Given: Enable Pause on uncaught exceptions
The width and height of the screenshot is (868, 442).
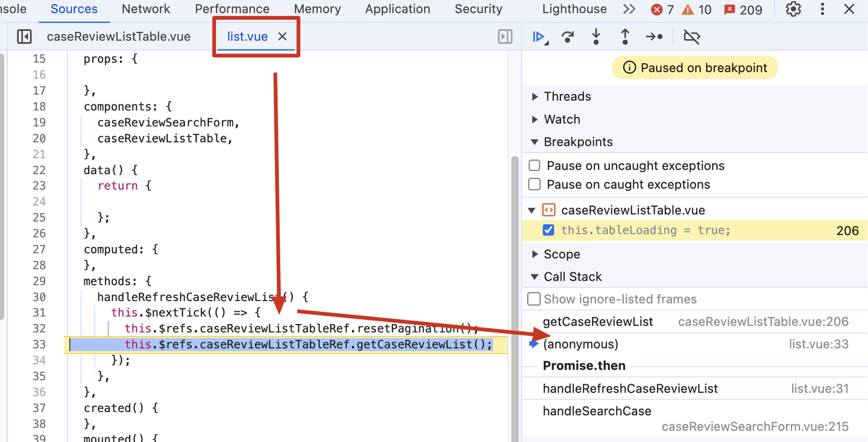Looking at the screenshot, I should click(534, 166).
